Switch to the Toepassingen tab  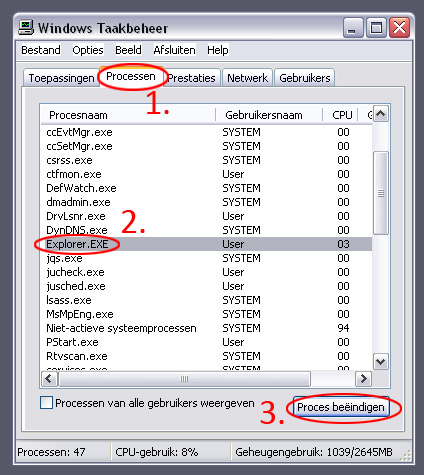61,78
